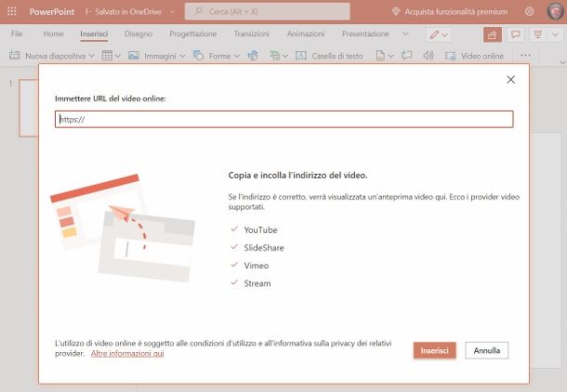This screenshot has width=567, height=392.
Task: Click the Cerca search box
Action: [267, 11]
